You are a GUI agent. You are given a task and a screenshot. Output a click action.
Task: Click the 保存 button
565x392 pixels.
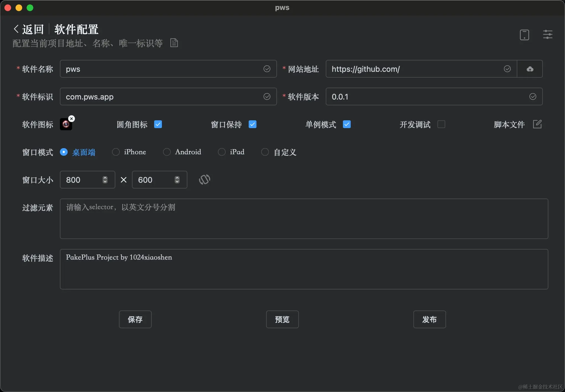(x=135, y=319)
